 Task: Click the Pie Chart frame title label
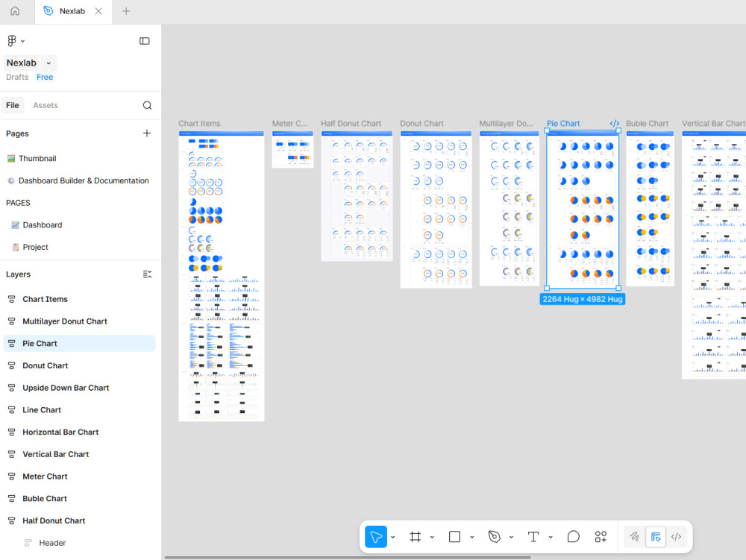562,124
